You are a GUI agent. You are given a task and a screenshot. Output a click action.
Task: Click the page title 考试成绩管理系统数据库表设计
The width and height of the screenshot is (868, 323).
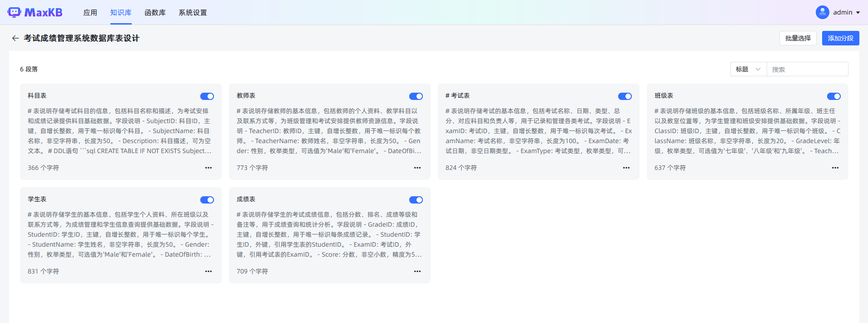tap(82, 38)
